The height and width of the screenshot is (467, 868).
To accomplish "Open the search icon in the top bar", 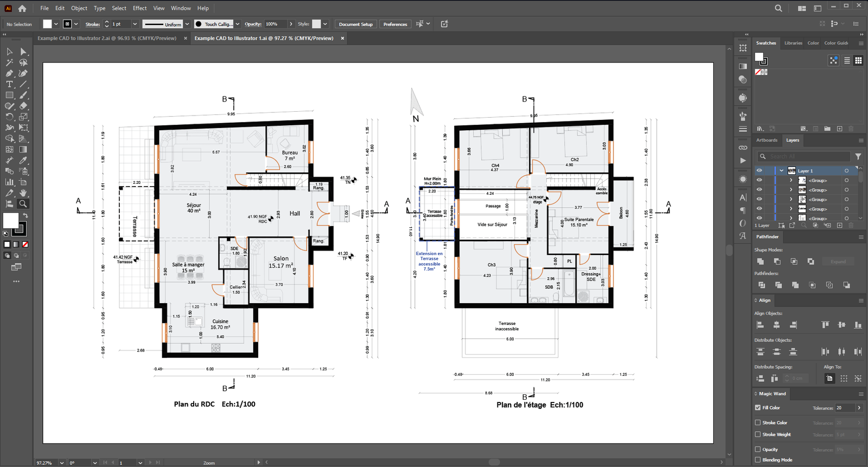I will coord(778,8).
